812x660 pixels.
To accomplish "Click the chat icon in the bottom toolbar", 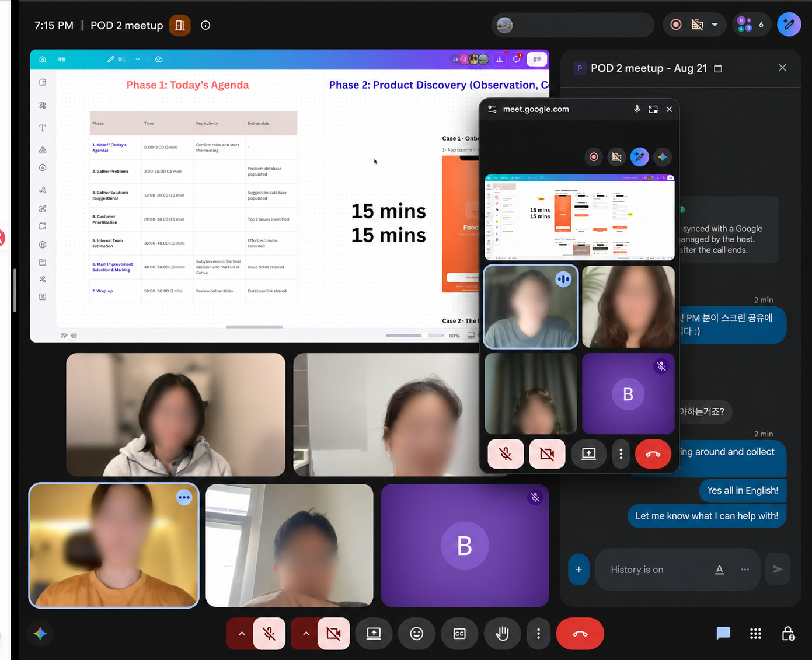I will (x=723, y=634).
